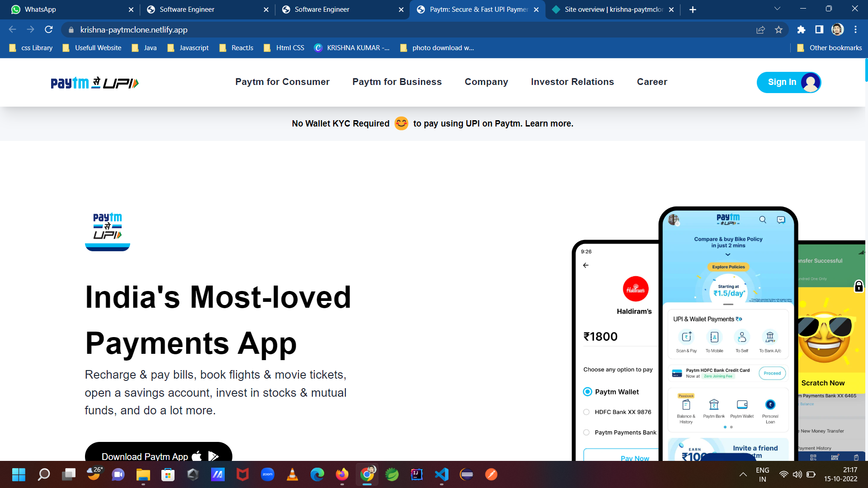Click the Balance & History passbook icon
Screen dimensions: 868x488
coord(686,404)
